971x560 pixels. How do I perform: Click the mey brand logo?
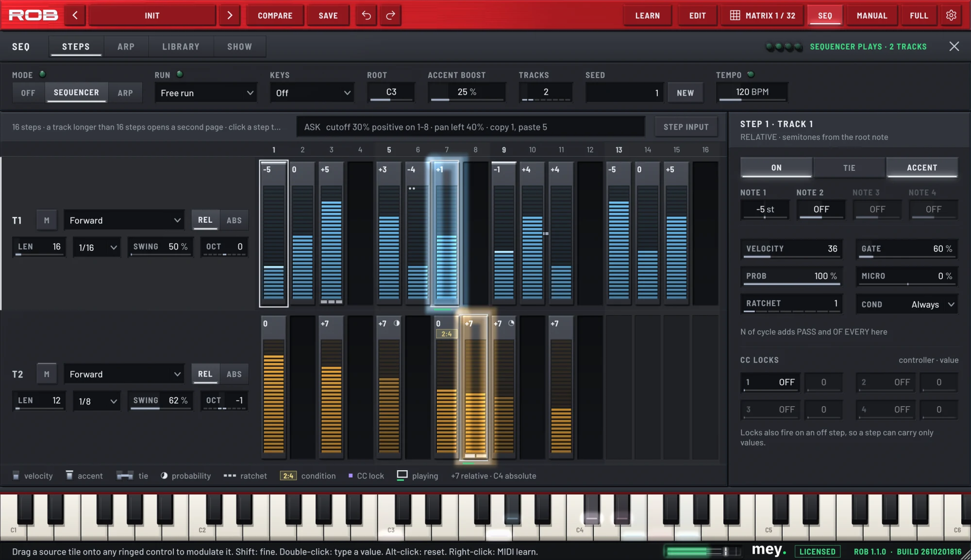pos(769,550)
